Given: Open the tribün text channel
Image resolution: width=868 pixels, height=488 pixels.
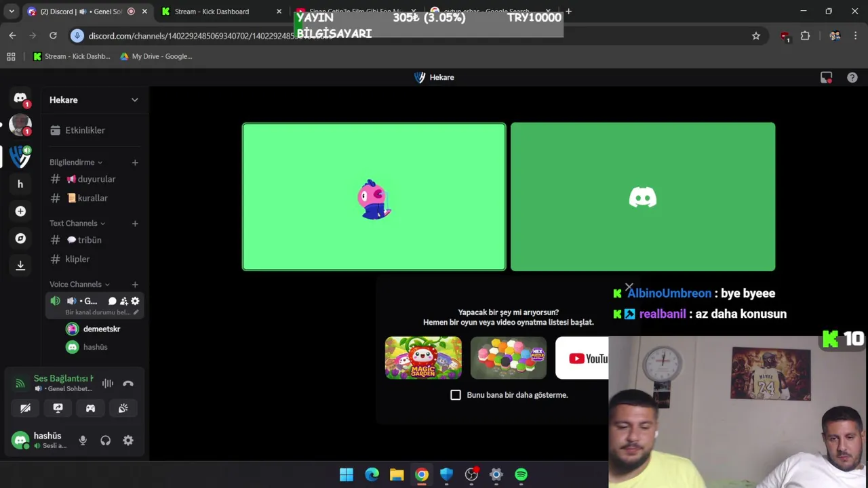Looking at the screenshot, I should pos(94,240).
